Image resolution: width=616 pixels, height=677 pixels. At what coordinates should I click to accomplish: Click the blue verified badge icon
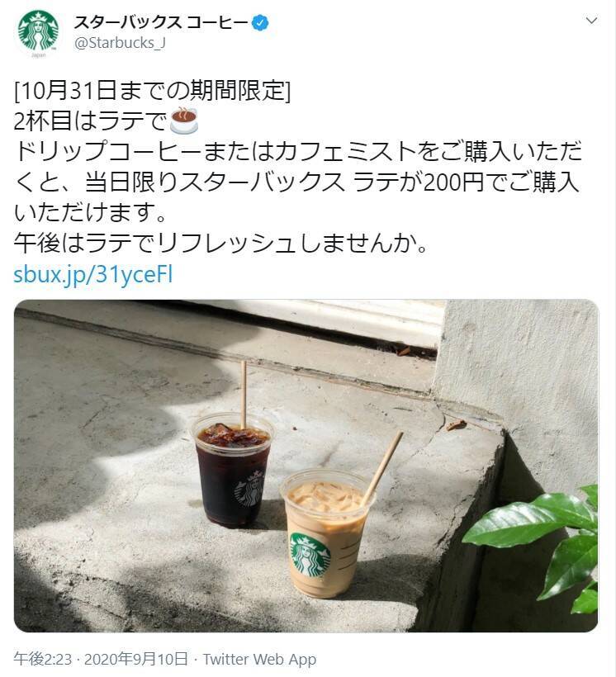point(260,22)
